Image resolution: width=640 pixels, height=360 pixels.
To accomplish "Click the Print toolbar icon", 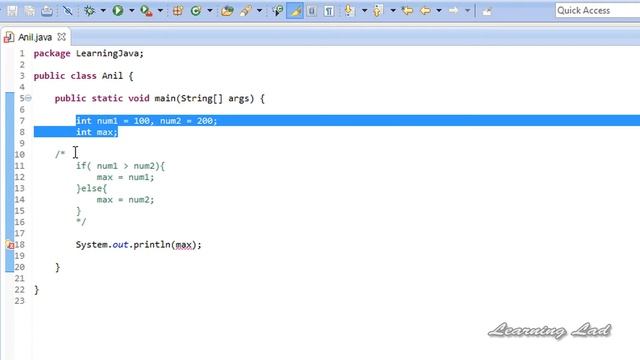I will coord(47,11).
